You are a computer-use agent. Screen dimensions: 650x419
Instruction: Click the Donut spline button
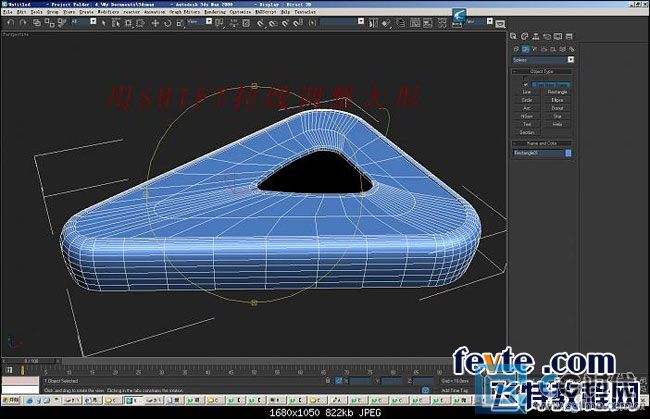click(x=557, y=108)
